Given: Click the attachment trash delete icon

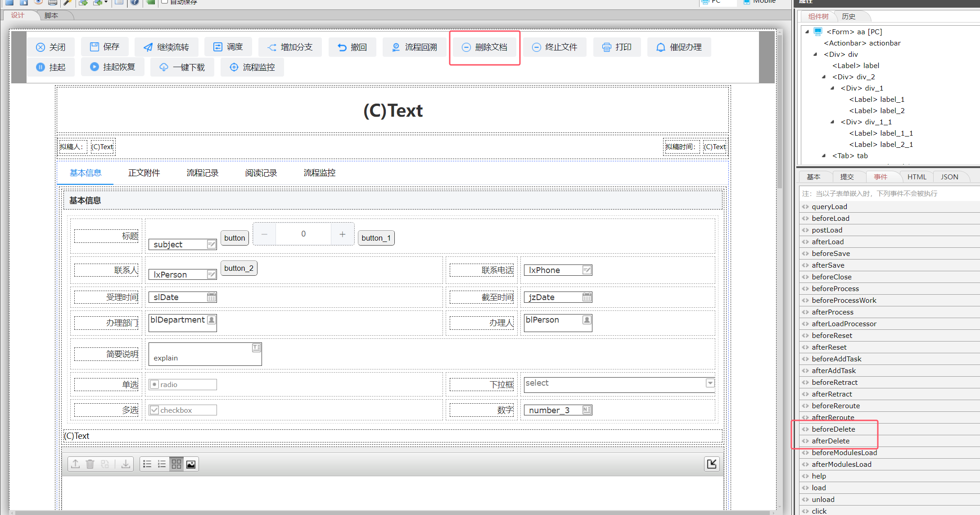Looking at the screenshot, I should coord(90,464).
